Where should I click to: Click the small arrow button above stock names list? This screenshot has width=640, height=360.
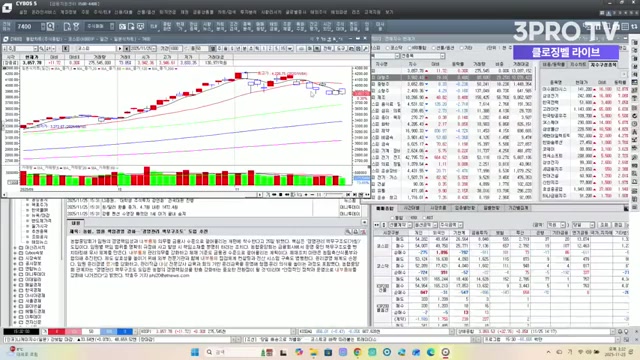[624, 74]
